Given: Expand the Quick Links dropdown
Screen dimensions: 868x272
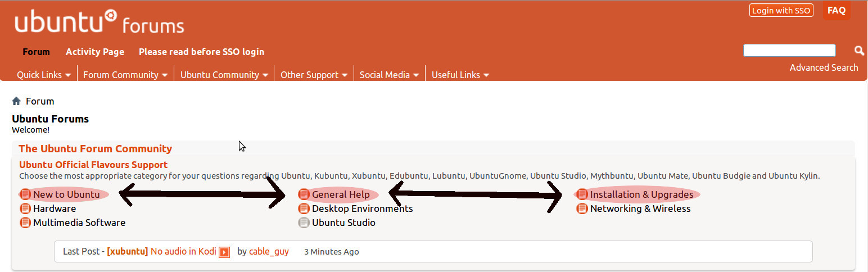Looking at the screenshot, I should 44,75.
